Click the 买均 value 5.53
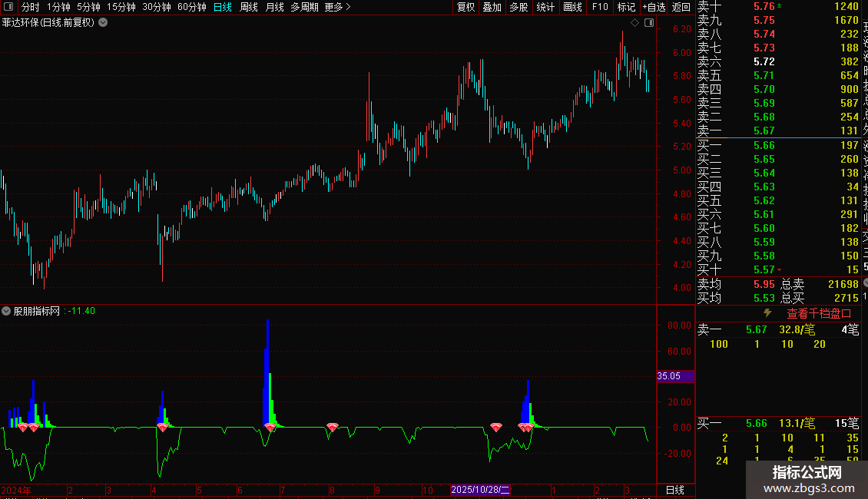This screenshot has height=499, width=868. click(764, 298)
